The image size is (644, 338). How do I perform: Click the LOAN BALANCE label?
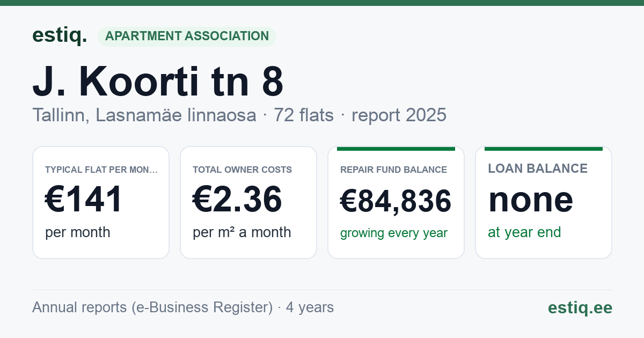pos(538,168)
